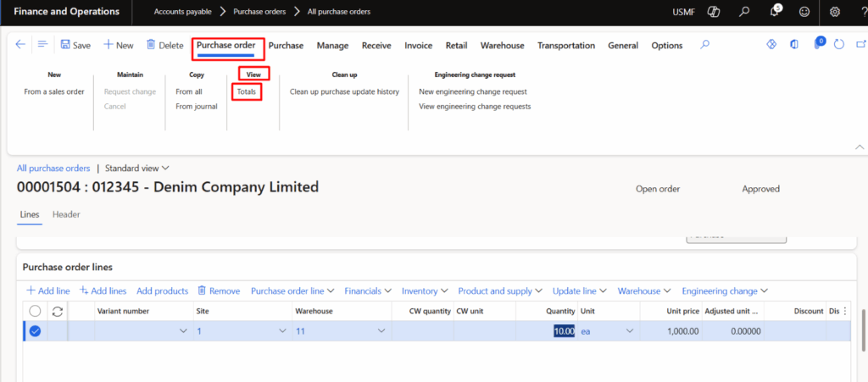868x382 pixels.
Task: Expand Product and supply menu
Action: click(500, 291)
